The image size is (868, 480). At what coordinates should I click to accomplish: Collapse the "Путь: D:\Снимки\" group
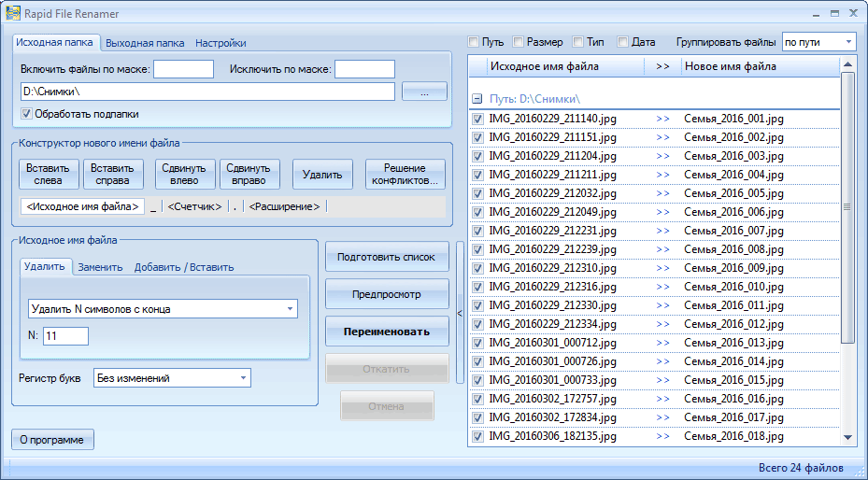pyautogui.click(x=477, y=99)
